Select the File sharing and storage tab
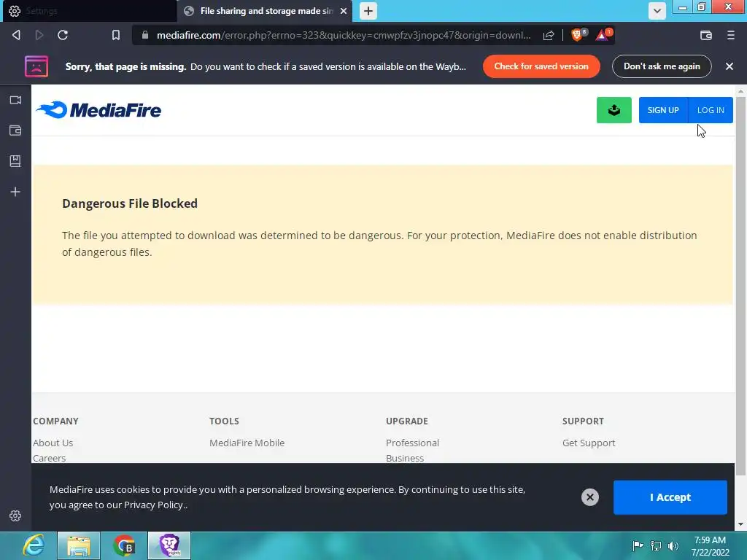Image resolution: width=747 pixels, height=560 pixels. click(265, 11)
